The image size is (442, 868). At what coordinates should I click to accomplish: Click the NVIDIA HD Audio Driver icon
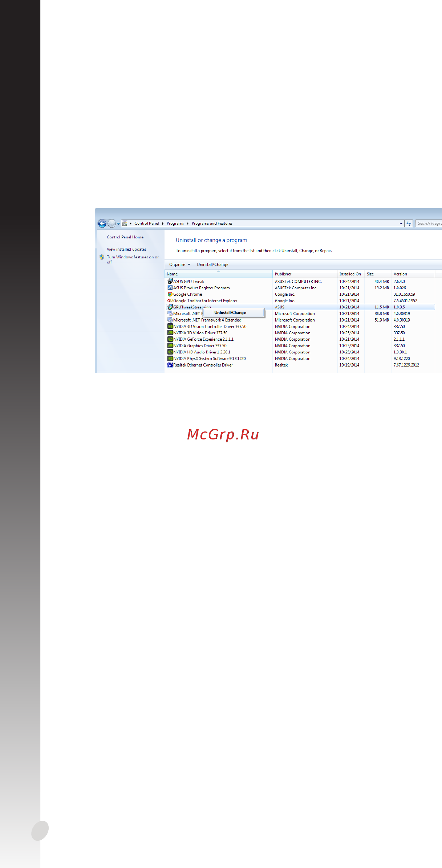point(170,352)
